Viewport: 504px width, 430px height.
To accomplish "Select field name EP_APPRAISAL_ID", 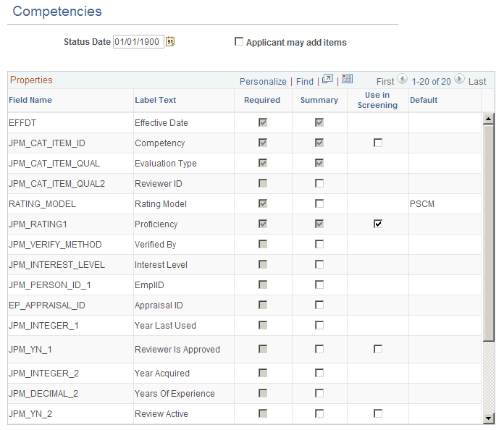I will point(47,305).
